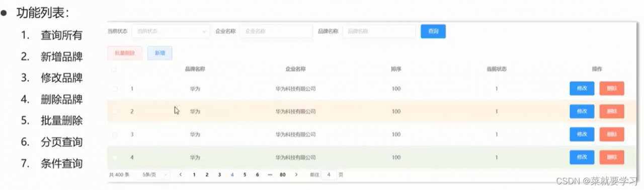The width and height of the screenshot is (644, 190).
Task: Click the 企业名称 search input field
Action: tap(276, 31)
